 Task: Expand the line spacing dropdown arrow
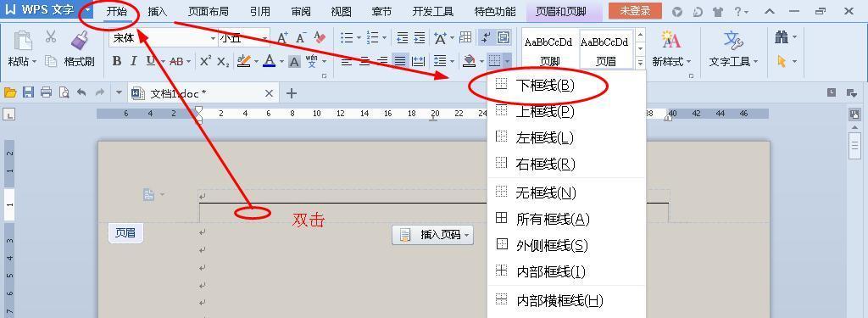click(453, 62)
